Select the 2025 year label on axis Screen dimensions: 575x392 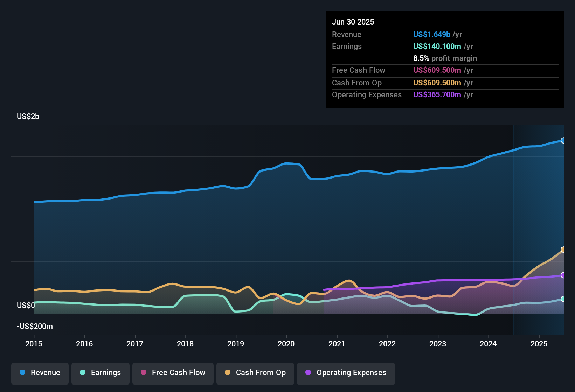pyautogui.click(x=539, y=344)
